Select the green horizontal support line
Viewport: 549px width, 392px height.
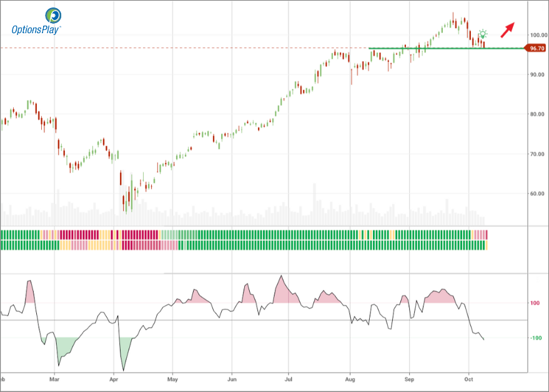(x=437, y=48)
